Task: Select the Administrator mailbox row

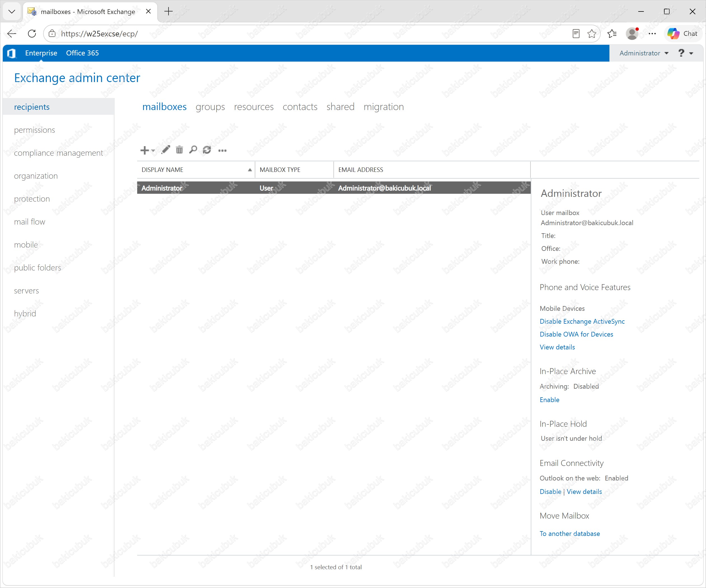Action: (x=333, y=188)
